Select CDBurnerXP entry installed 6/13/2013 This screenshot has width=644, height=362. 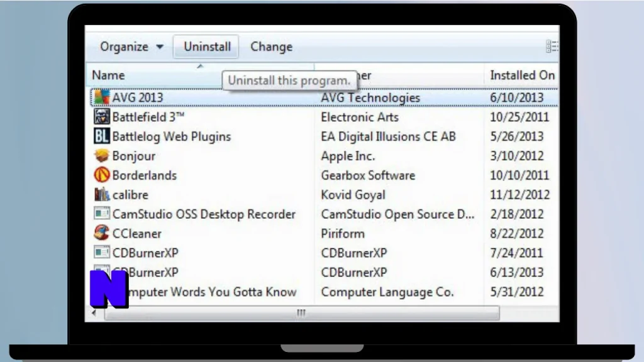pos(145,273)
